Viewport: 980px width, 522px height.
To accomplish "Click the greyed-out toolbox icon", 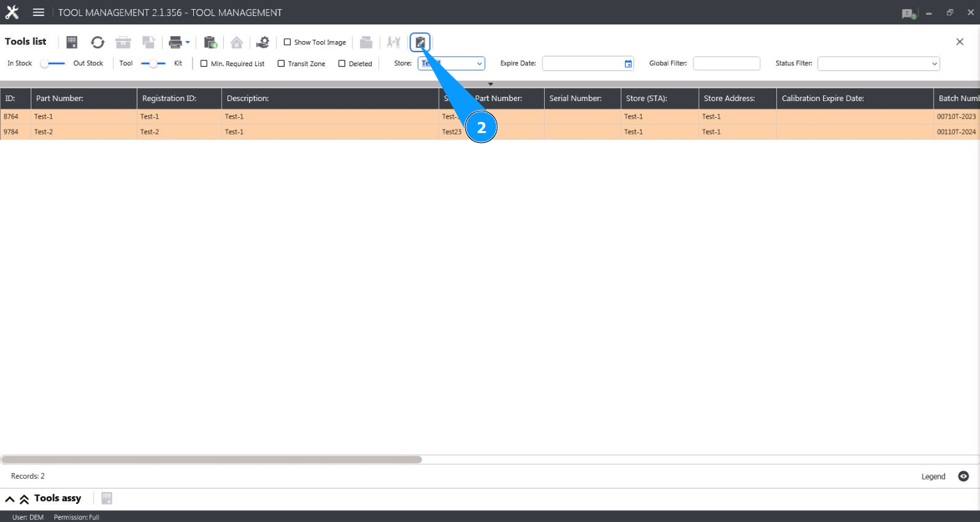I will coord(123,43).
